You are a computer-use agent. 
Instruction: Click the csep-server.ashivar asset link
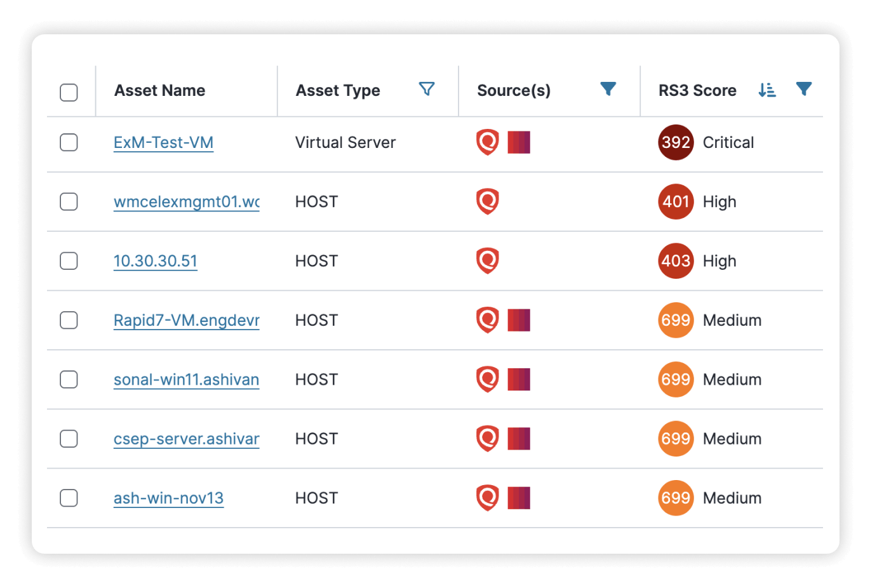click(x=187, y=439)
